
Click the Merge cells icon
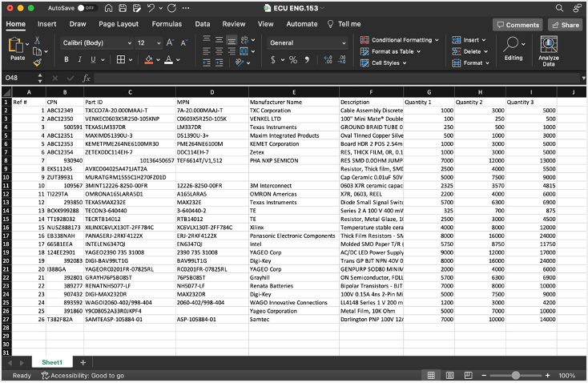tap(244, 51)
